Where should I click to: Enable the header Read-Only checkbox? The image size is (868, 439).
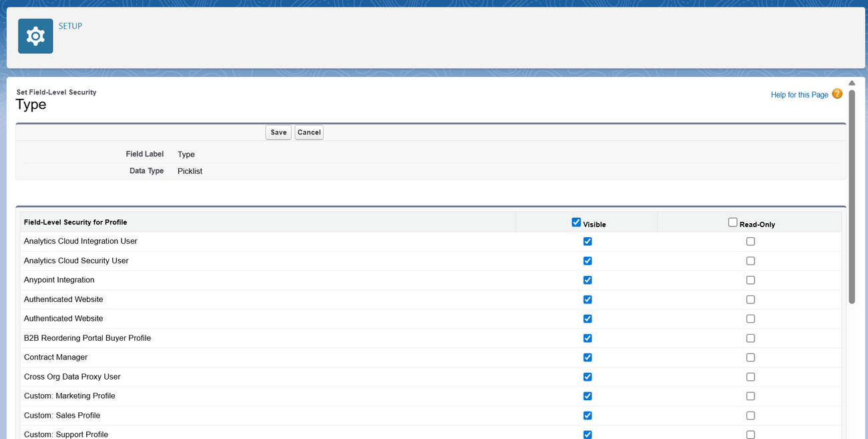click(x=732, y=221)
